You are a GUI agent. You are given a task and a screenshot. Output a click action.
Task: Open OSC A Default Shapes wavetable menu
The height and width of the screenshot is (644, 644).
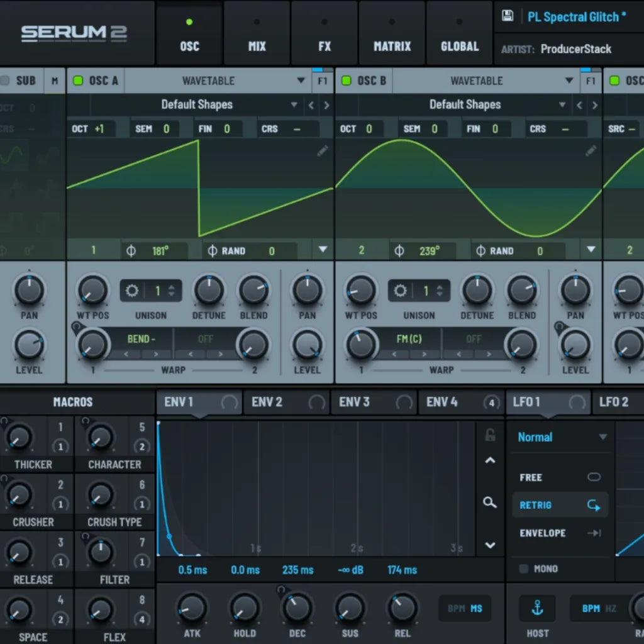point(197,105)
